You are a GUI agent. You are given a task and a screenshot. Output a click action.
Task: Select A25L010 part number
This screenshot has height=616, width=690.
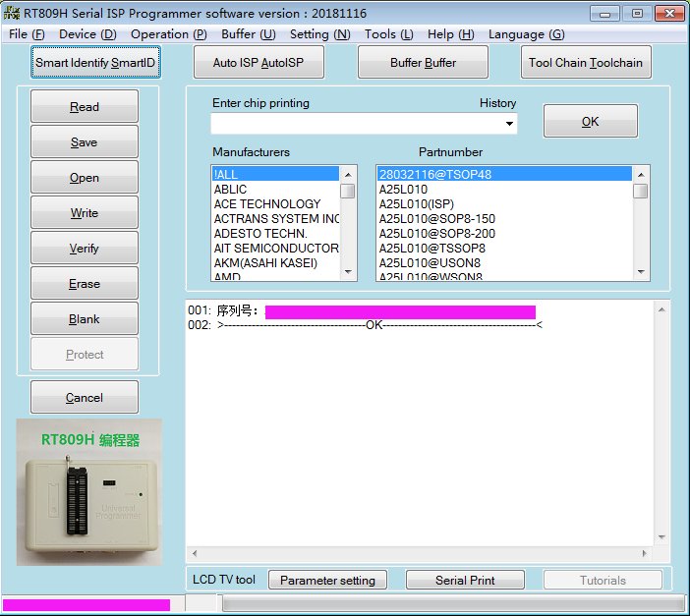coord(504,190)
